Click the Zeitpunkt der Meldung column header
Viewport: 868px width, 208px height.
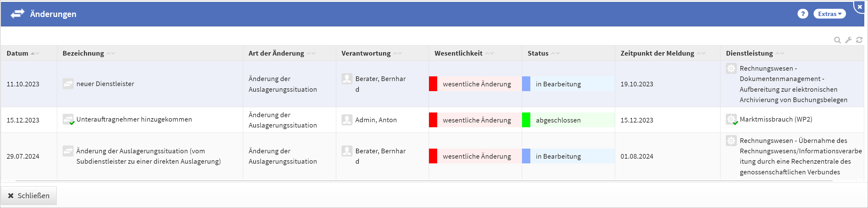657,53
